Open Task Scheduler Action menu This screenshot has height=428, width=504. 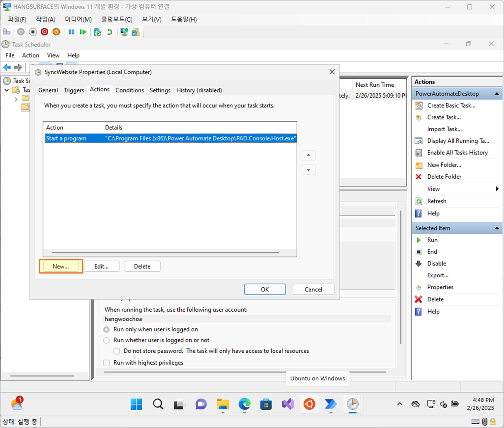coord(30,55)
